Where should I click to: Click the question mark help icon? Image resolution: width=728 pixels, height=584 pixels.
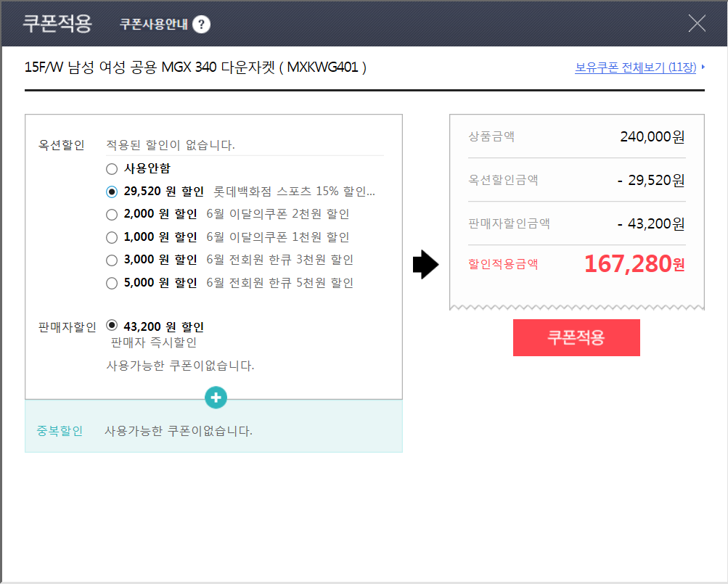tap(201, 25)
